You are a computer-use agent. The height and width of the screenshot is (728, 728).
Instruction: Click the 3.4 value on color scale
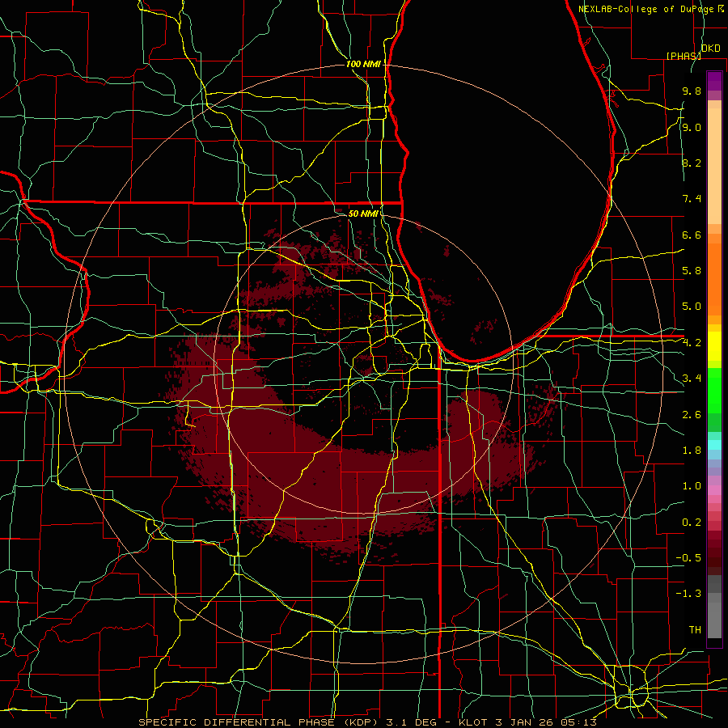click(692, 379)
